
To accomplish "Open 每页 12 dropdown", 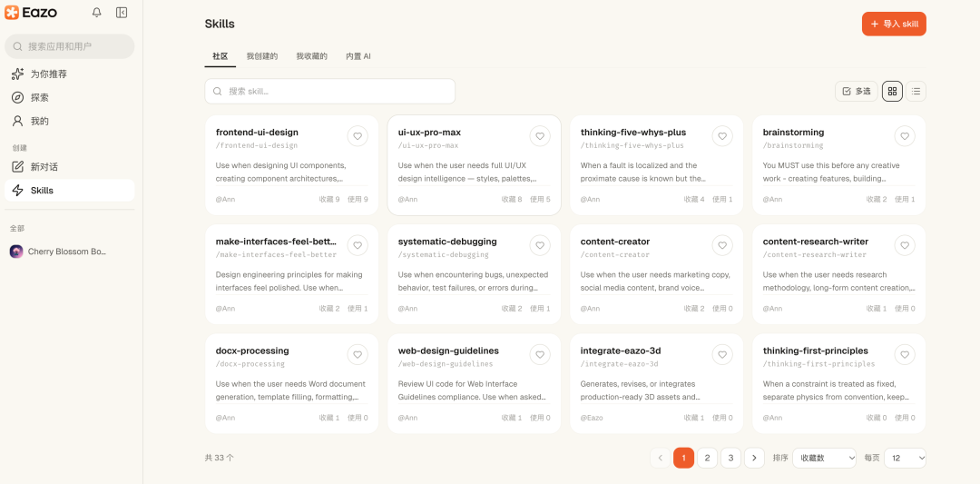I will coord(906,458).
